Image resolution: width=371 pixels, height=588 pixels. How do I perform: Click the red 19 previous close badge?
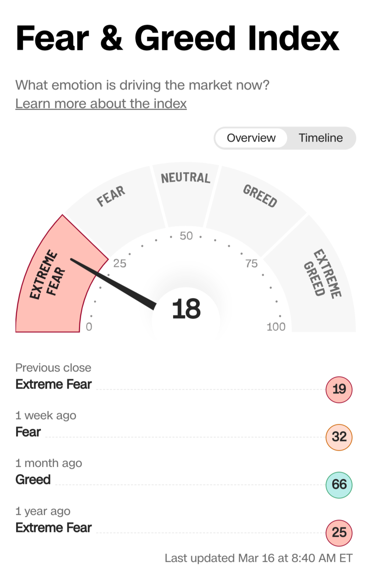[x=339, y=390]
